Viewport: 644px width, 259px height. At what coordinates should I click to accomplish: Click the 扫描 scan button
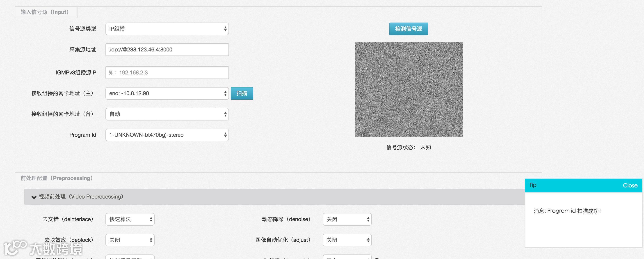click(x=242, y=93)
